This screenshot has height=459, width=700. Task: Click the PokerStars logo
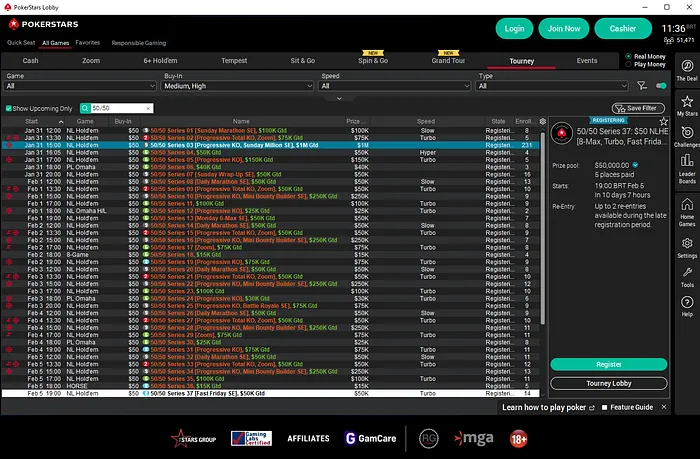pos(43,24)
